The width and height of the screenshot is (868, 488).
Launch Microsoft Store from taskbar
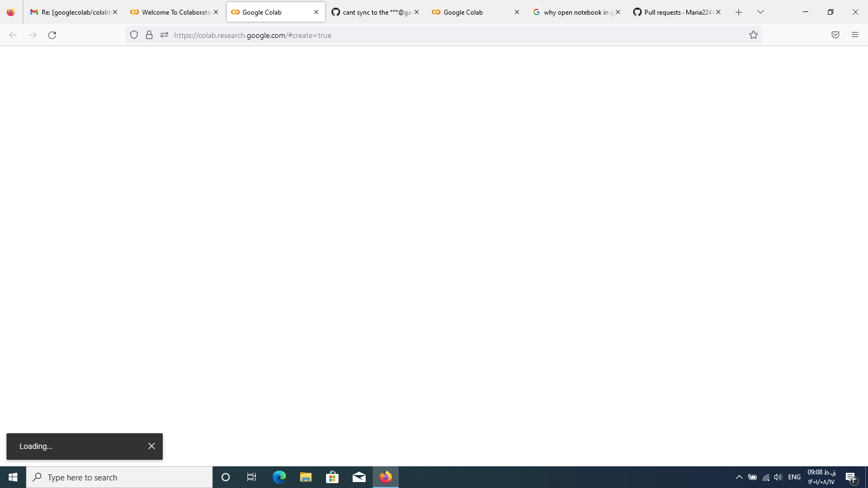pyautogui.click(x=332, y=477)
